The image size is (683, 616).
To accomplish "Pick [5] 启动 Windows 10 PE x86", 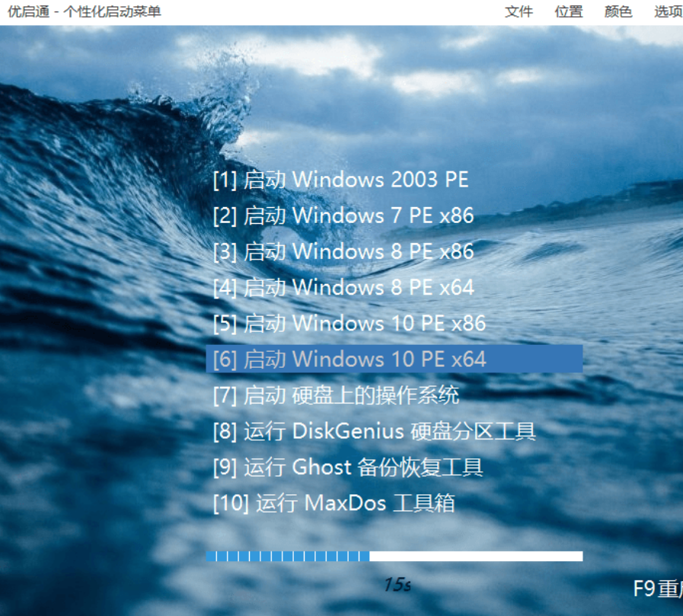I will (x=349, y=324).
